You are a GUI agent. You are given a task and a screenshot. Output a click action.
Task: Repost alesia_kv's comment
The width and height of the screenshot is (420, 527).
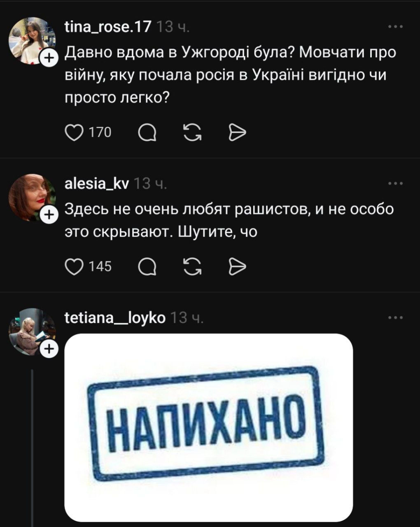192,267
